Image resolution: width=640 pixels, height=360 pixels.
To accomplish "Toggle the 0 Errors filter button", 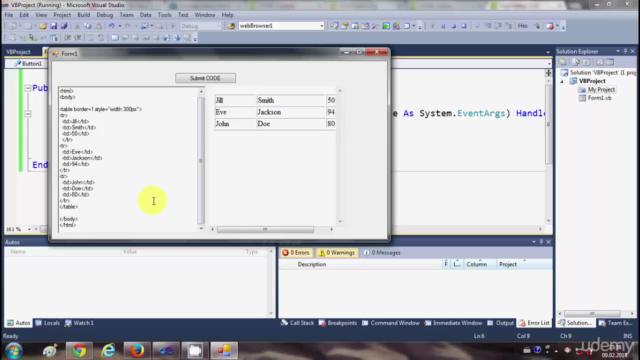I will (296, 253).
